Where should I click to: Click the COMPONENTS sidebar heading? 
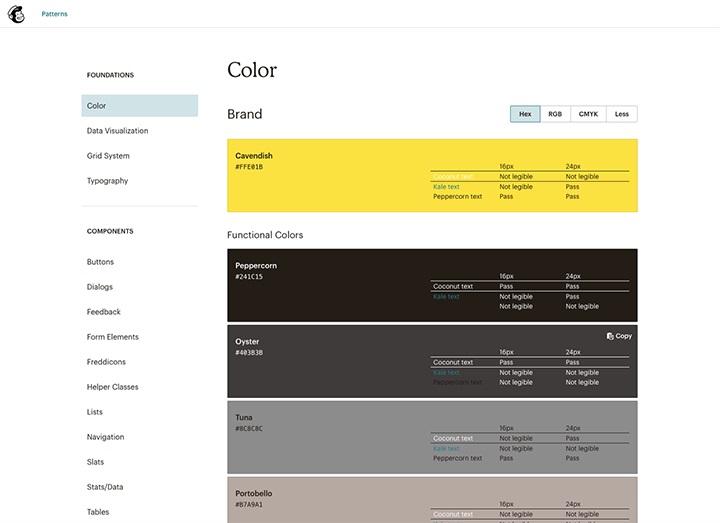(110, 231)
